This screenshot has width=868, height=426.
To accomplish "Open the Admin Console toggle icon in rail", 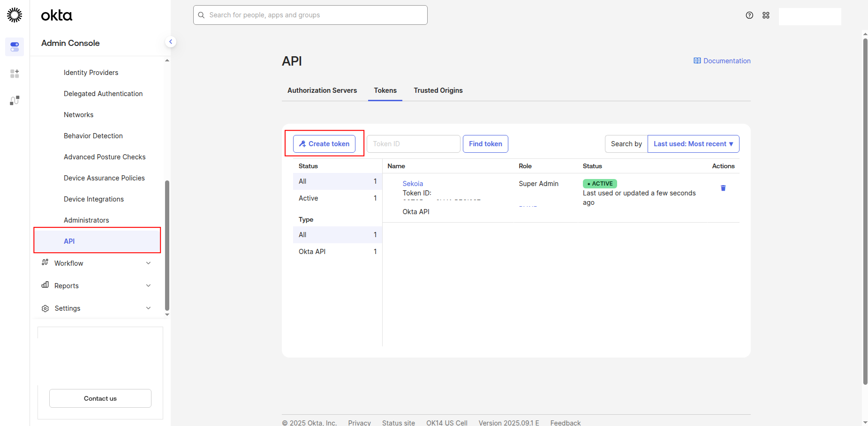I will tap(15, 47).
